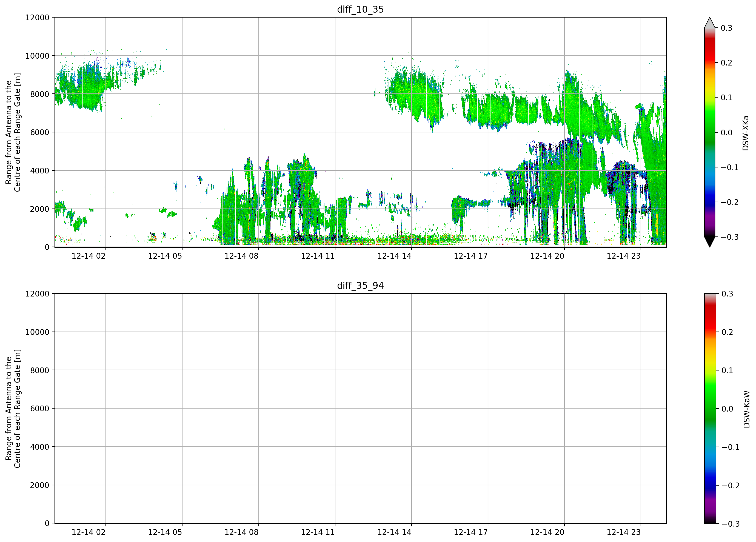Click "12-14 08" tick under diff_10_35 plot

point(241,256)
